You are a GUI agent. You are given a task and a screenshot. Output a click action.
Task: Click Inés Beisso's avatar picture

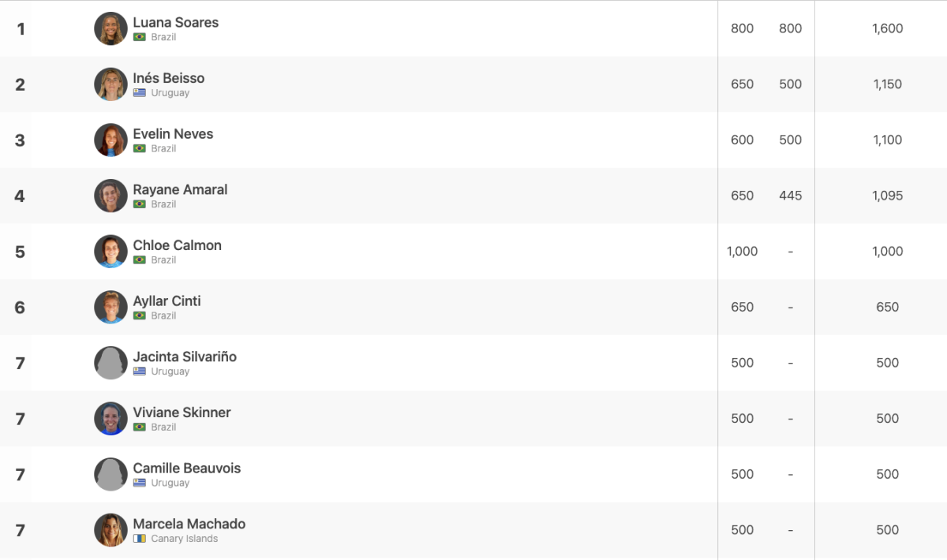[x=110, y=84]
